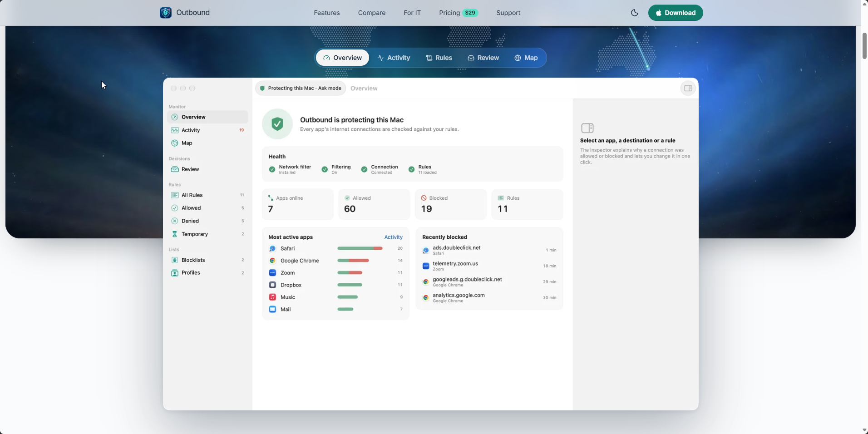Click the Outbound shield logo icon

coord(166,13)
